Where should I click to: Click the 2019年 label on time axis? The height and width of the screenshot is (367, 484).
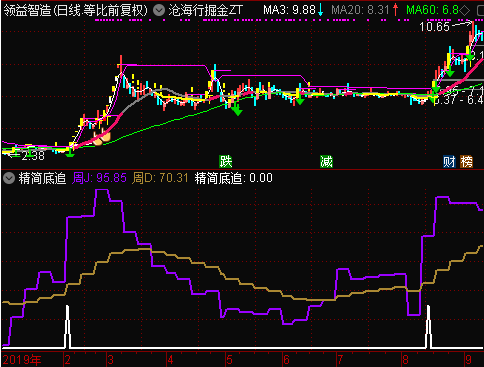(x=22, y=360)
